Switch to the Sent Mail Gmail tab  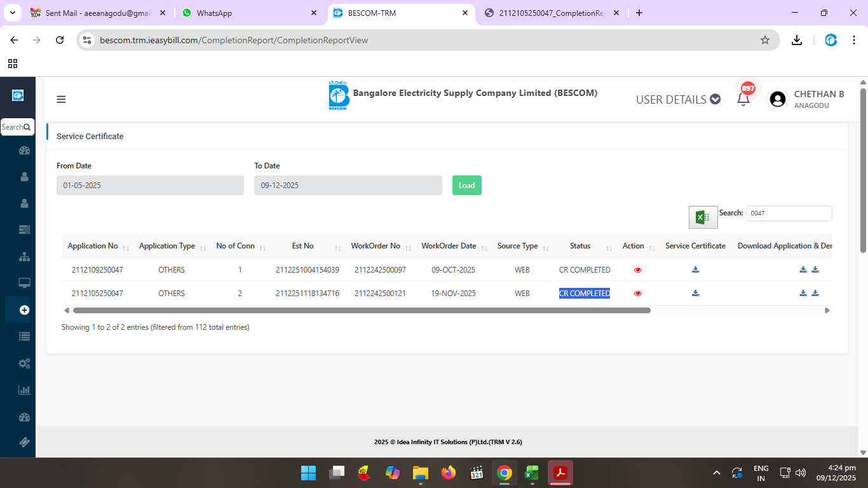tap(97, 13)
